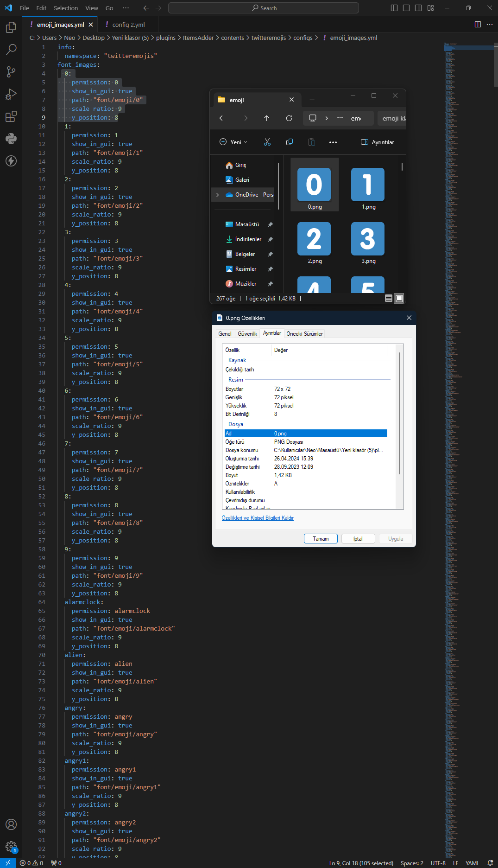Open the Manage gear icon

(11, 847)
